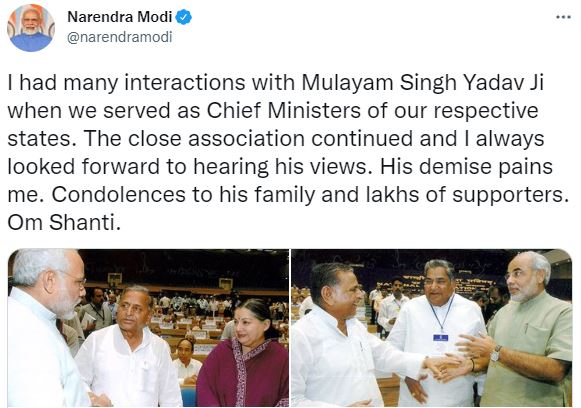Click the Narendra Modi display name
The height and width of the screenshot is (408, 581).
click(x=119, y=17)
